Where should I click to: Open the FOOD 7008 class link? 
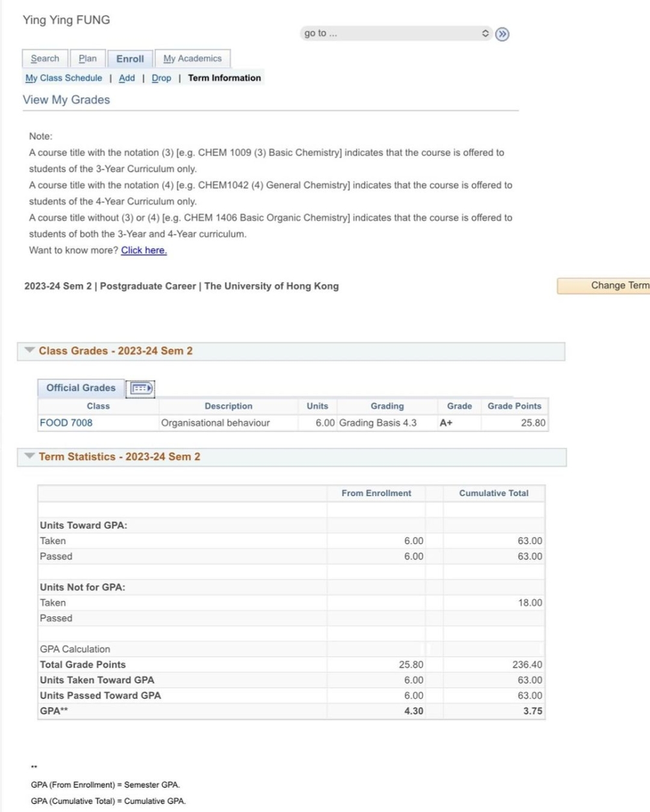click(66, 423)
